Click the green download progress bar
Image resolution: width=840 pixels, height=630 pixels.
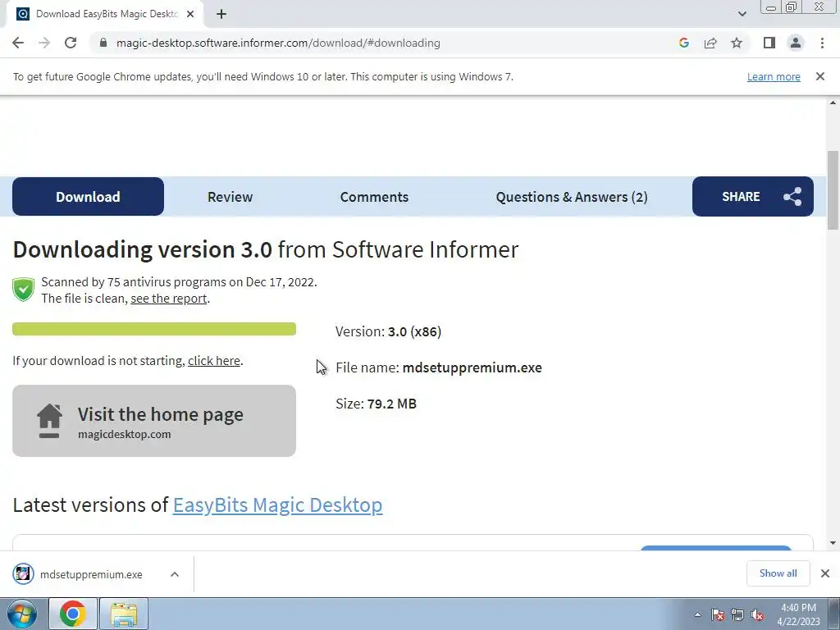(154, 329)
